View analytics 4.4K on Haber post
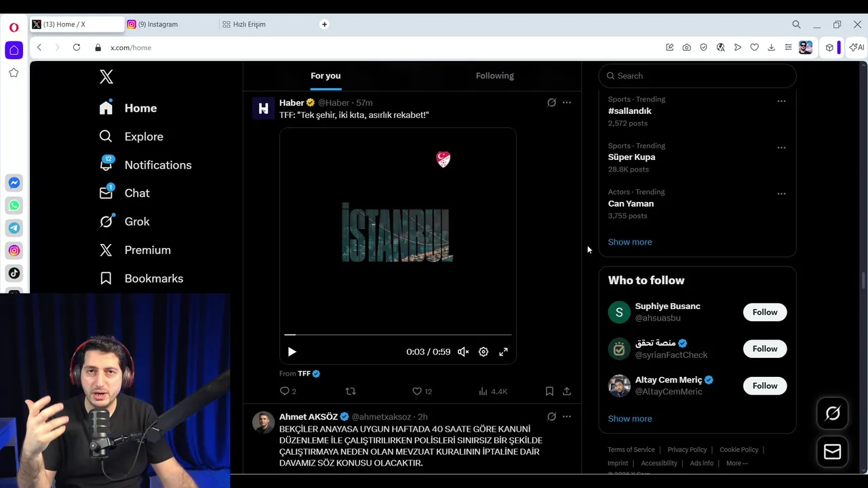 tap(493, 391)
